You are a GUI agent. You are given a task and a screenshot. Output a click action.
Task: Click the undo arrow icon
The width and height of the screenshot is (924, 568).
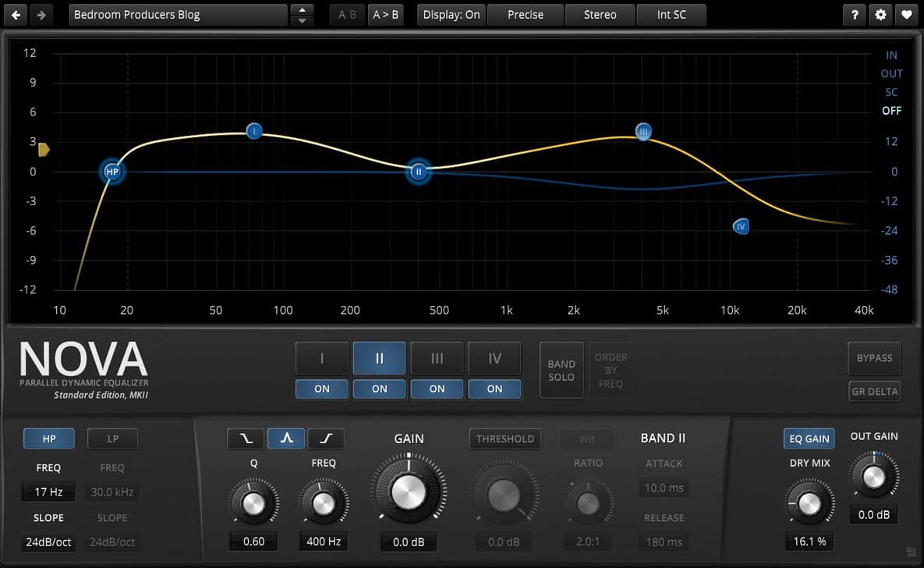pyautogui.click(x=17, y=15)
